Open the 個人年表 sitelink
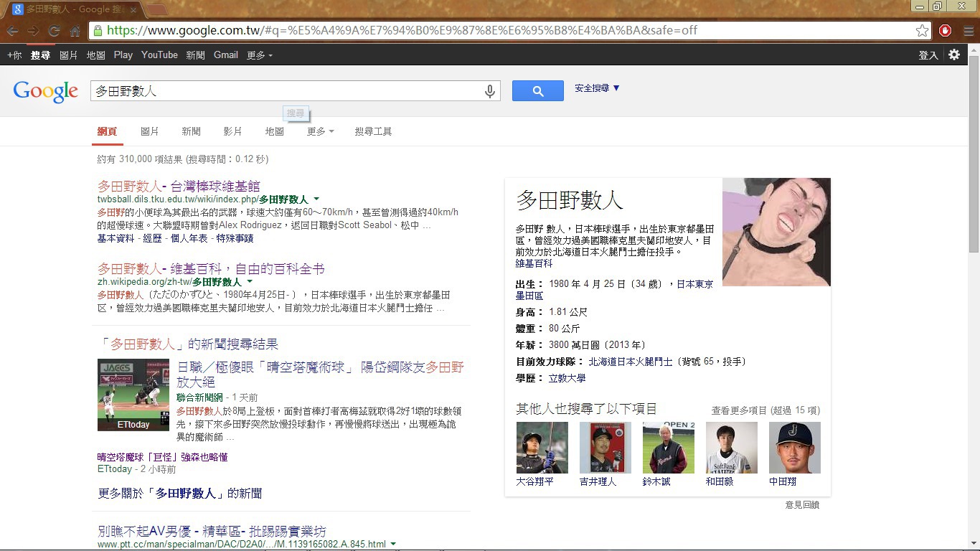The image size is (980, 551). [189, 238]
